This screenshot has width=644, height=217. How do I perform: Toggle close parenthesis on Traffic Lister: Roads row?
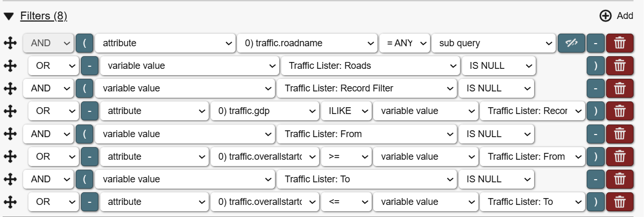click(x=596, y=66)
